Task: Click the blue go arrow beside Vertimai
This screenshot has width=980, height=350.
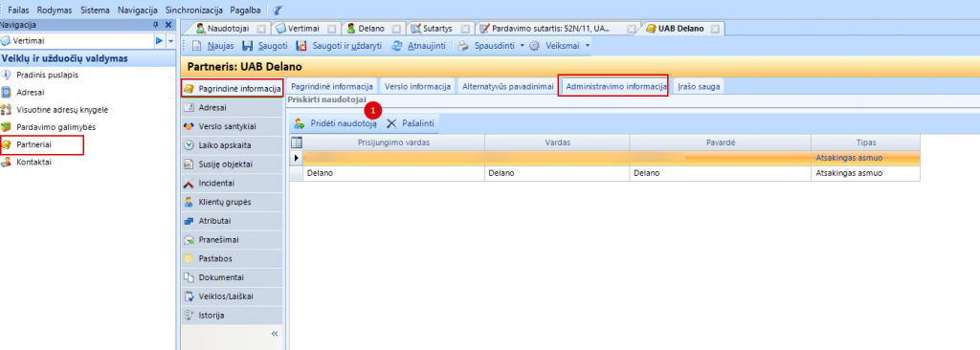Action: point(159,40)
